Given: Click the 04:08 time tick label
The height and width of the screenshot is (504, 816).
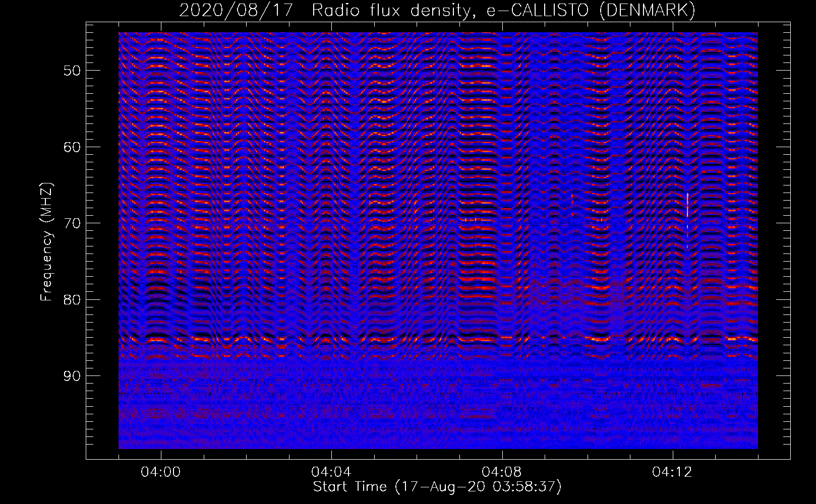Looking at the screenshot, I should [502, 472].
